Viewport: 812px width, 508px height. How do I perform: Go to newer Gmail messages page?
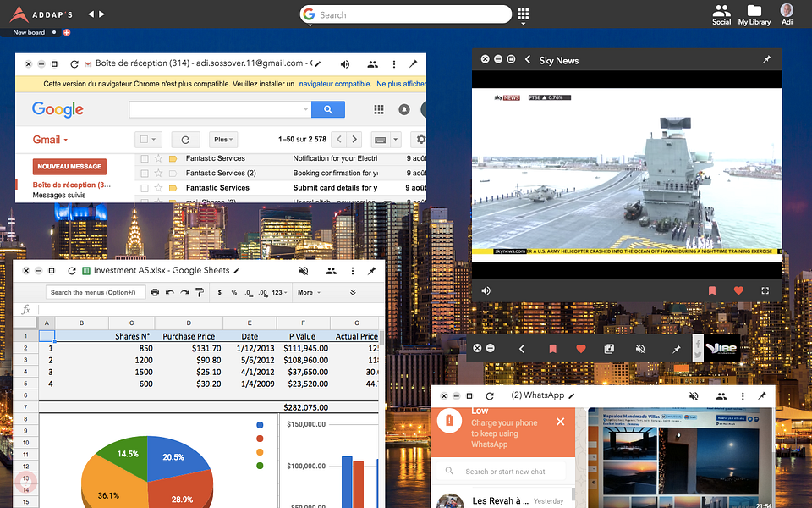338,139
